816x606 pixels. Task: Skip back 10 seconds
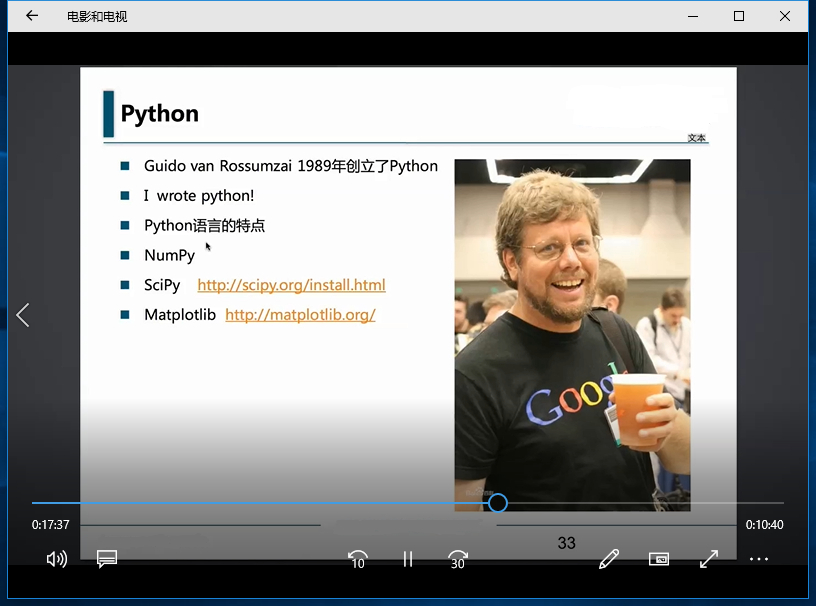pos(358,560)
